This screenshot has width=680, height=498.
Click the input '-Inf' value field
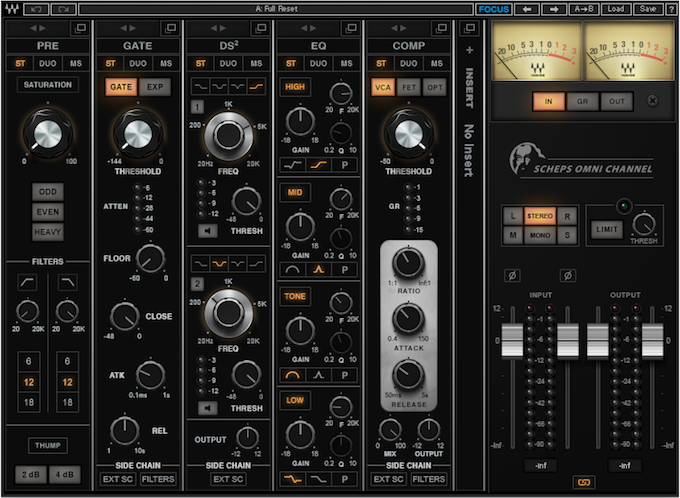540,465
